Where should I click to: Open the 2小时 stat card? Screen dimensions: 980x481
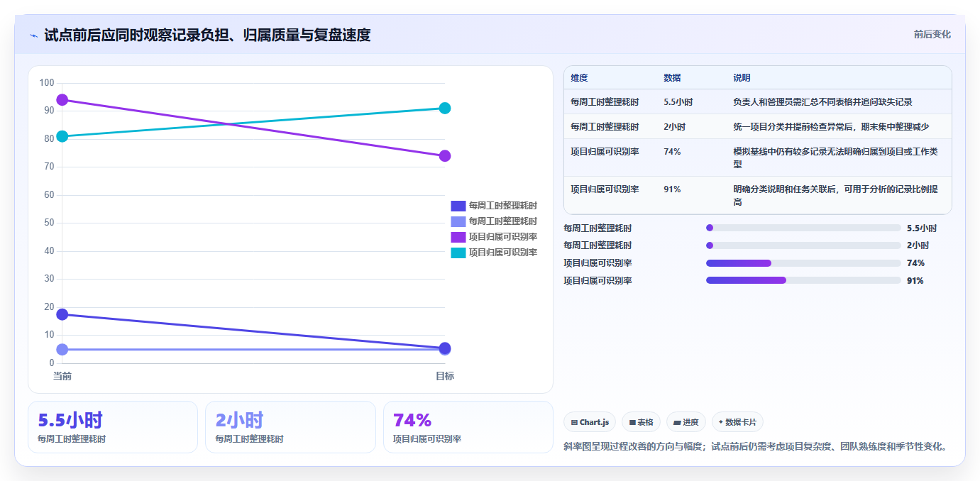click(x=290, y=427)
